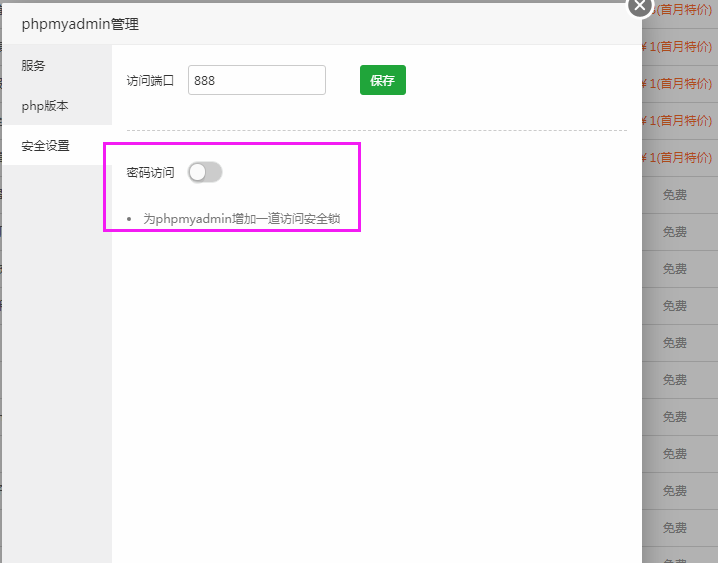
Task: Toggle the 密码访问 switch on
Action: [x=205, y=173]
